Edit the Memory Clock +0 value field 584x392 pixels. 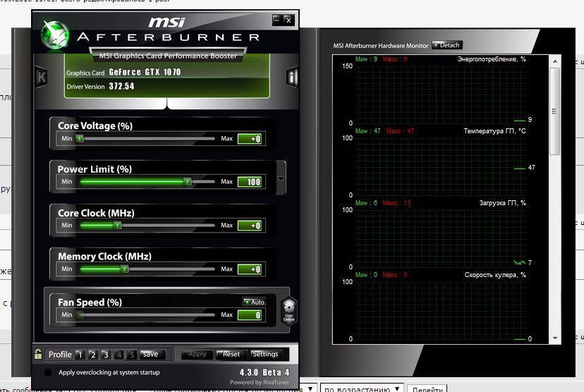(250, 269)
